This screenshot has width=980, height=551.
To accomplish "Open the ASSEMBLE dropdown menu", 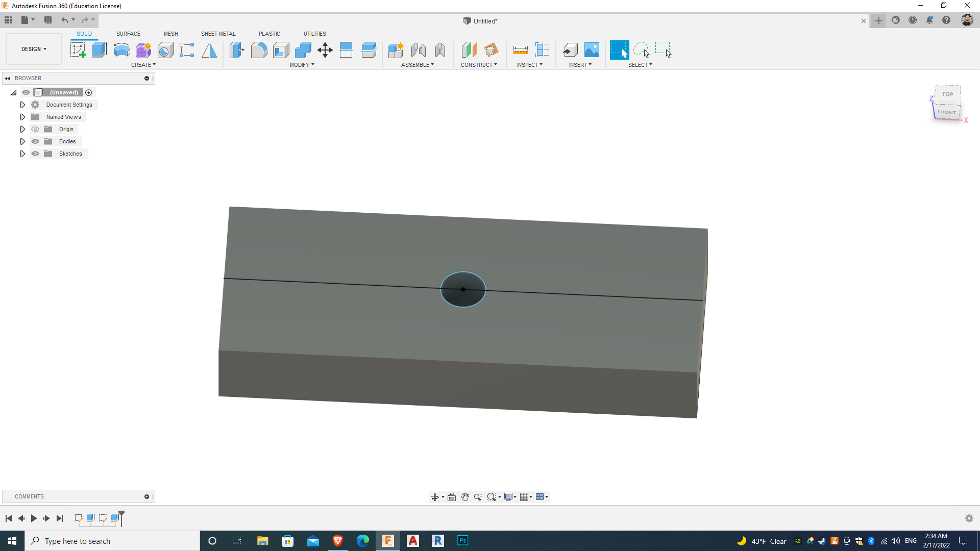I will pos(417,65).
